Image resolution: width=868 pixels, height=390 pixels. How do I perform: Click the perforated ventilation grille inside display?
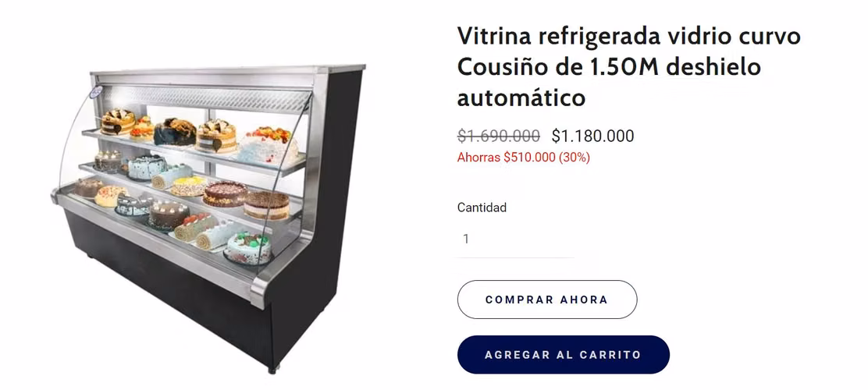tap(205, 97)
